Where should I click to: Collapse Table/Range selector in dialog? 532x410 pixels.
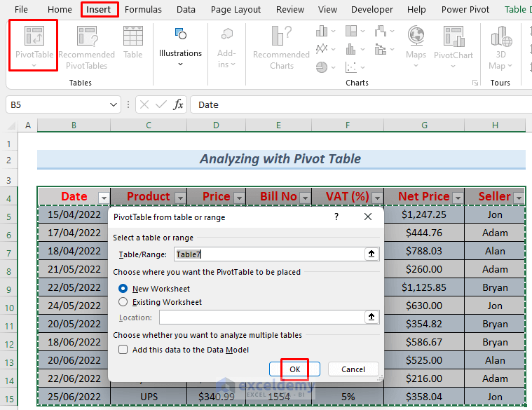[x=371, y=254]
